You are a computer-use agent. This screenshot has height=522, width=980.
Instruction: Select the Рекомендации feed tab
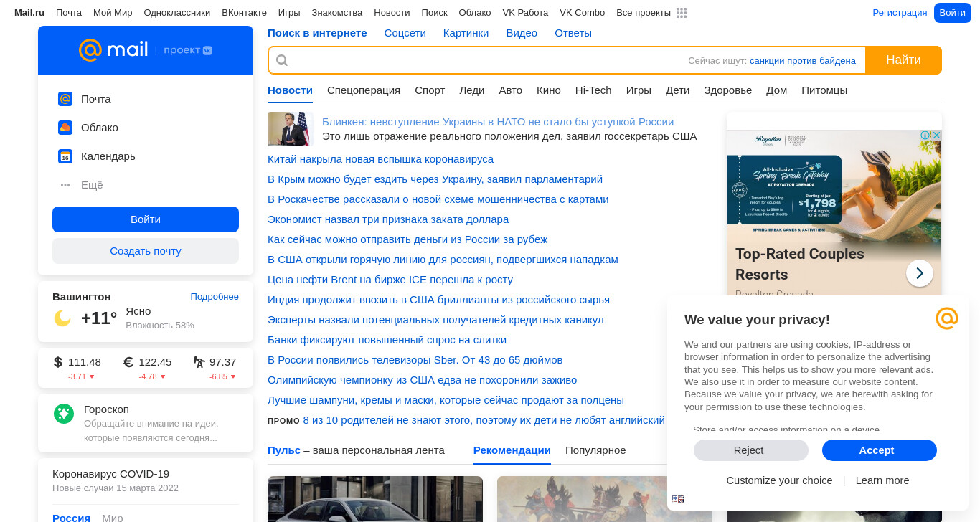coord(512,450)
